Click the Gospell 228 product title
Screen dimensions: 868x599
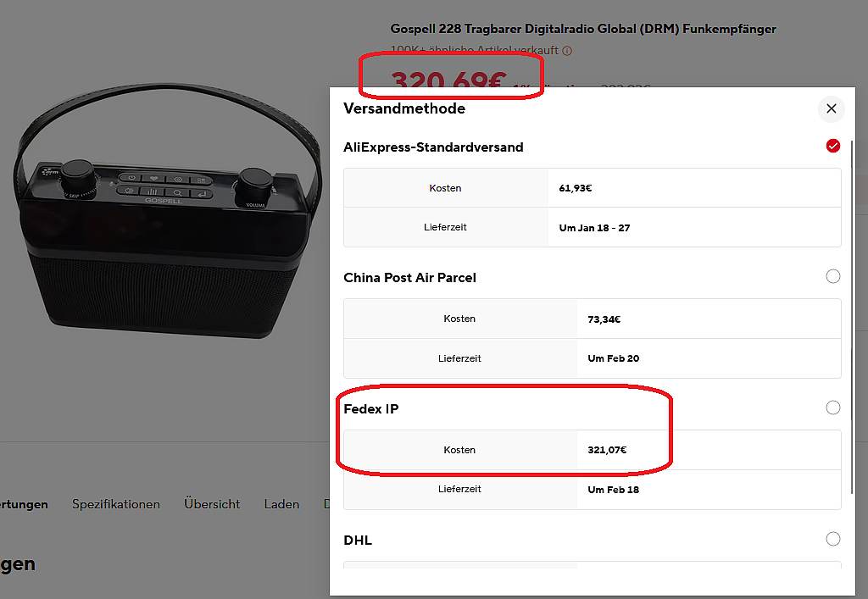[582, 29]
